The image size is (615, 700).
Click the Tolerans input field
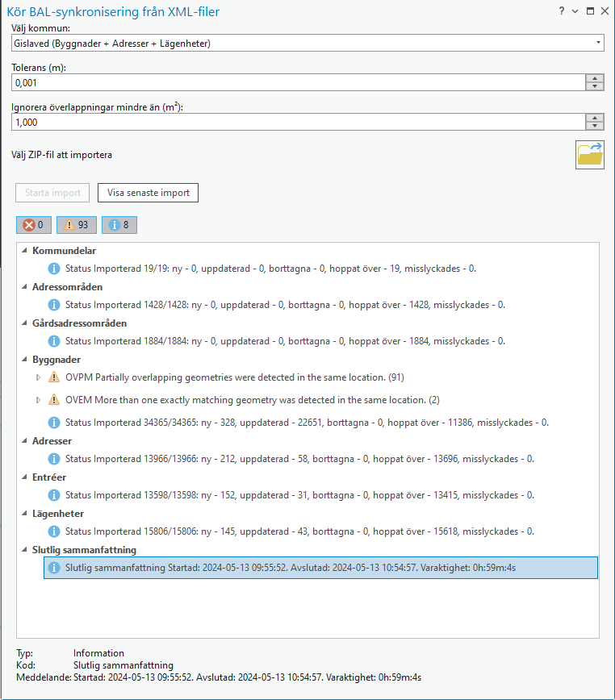(x=297, y=82)
